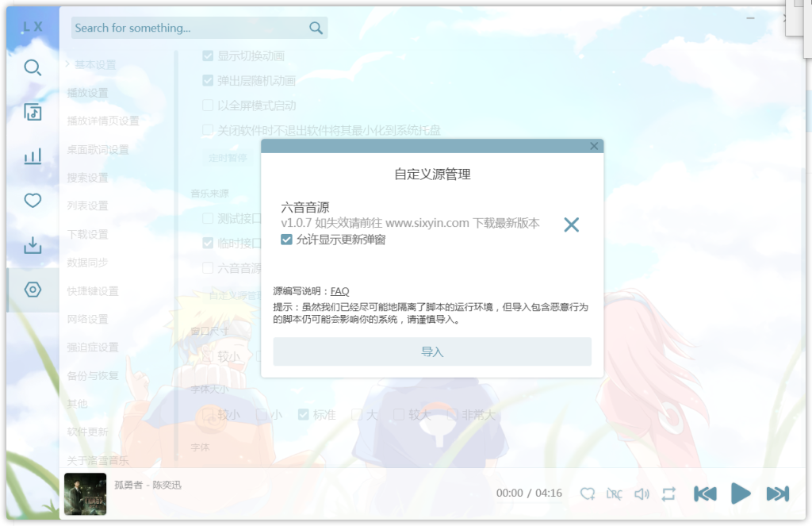Disable the 允许显示更新弹窗 checkbox
The height and width of the screenshot is (526, 812).
tap(286, 239)
